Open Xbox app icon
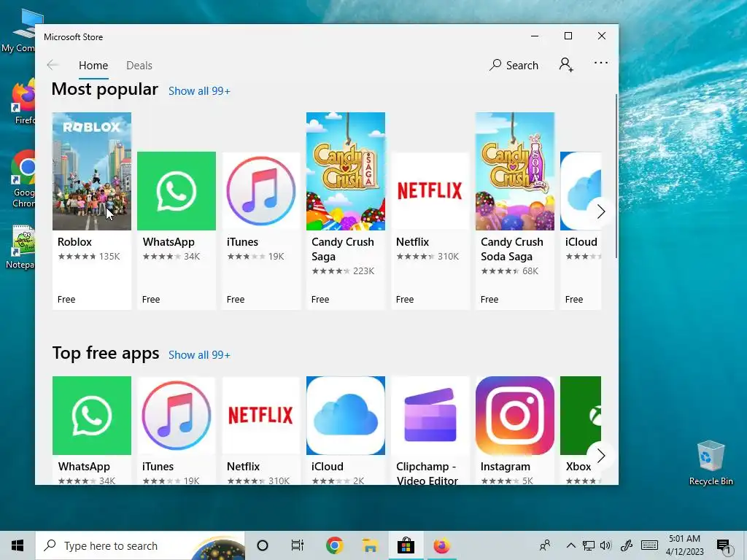Screen dimensions: 747x560 [581, 416]
